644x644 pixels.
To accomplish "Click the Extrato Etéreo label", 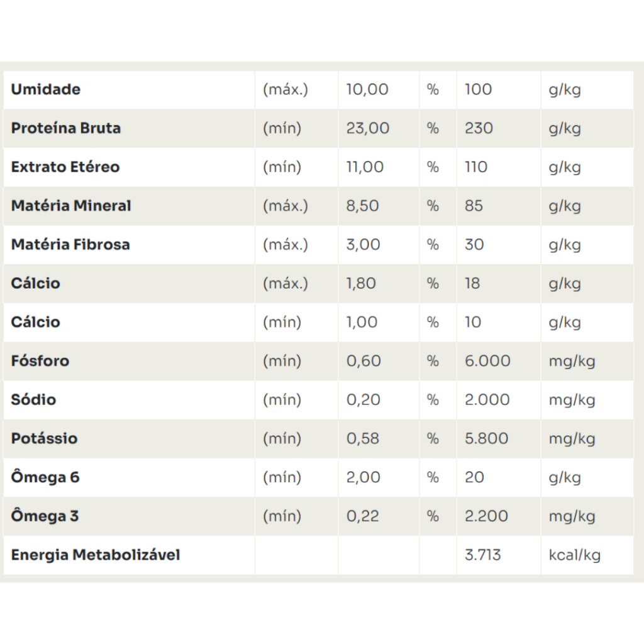I will [65, 167].
